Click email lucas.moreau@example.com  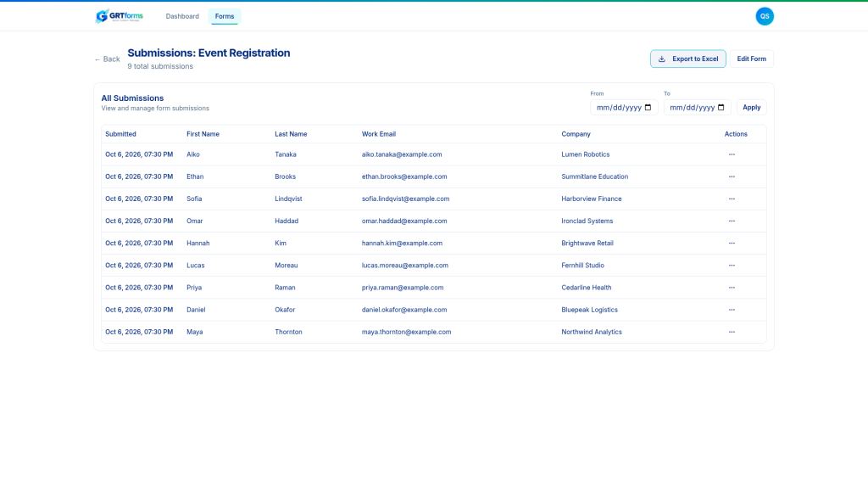[405, 266]
